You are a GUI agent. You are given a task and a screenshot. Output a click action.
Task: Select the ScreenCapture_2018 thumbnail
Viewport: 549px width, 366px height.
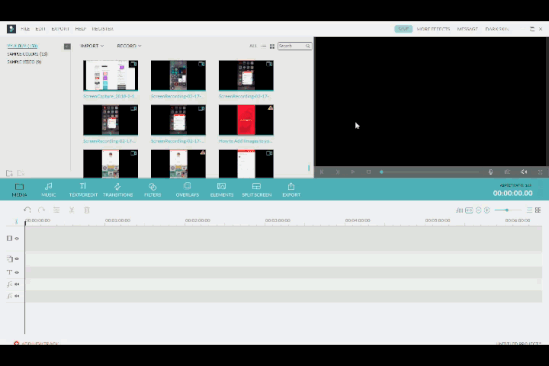pos(110,75)
